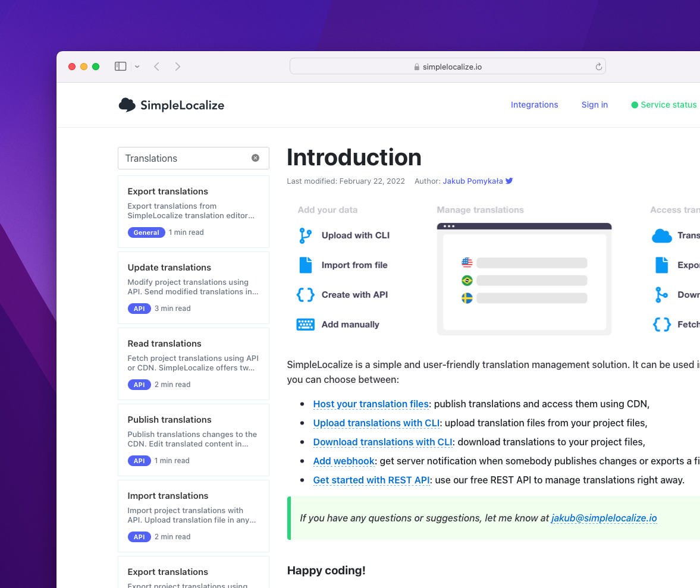This screenshot has width=700, height=588.
Task: Open Add manually label
Action: pyautogui.click(x=350, y=325)
